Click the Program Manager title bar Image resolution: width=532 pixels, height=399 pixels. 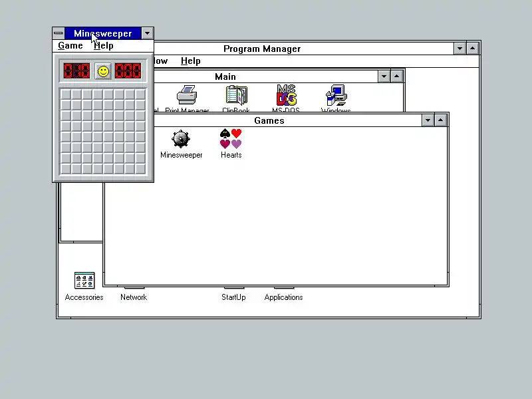click(304, 49)
